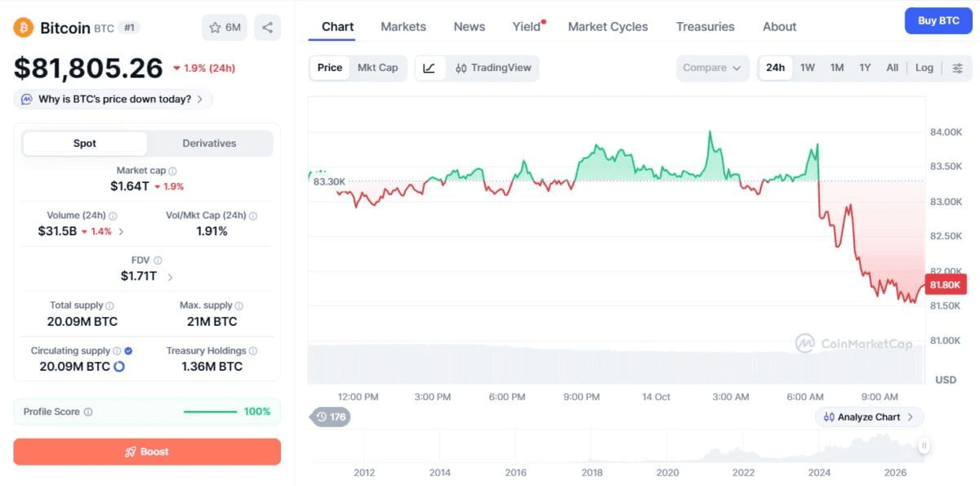Click Circulating supply verified badge

pyautogui.click(x=128, y=351)
